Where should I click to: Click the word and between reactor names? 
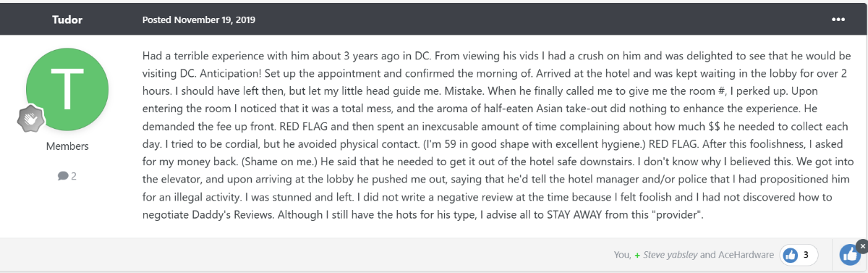pos(708,255)
